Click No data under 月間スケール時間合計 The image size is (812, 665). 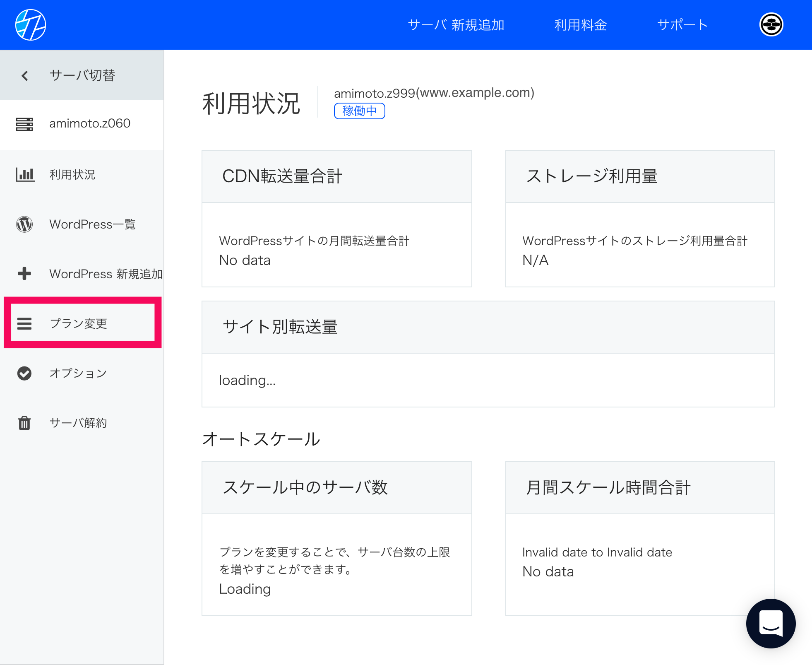(x=548, y=572)
